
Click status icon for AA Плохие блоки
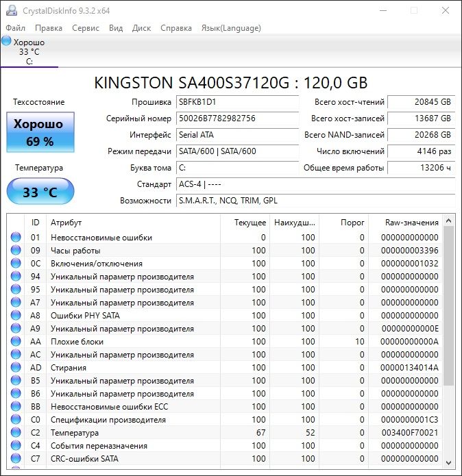16,342
